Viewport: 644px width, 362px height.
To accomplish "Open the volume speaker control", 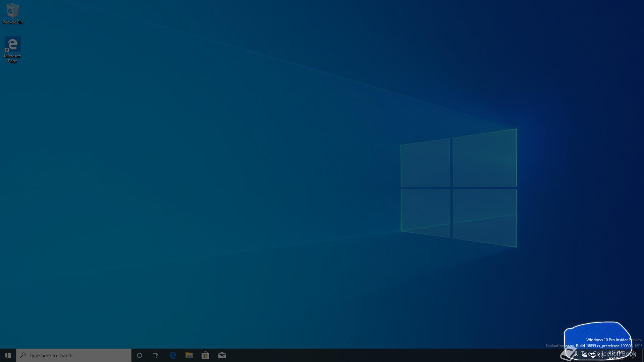I will tap(601, 355).
